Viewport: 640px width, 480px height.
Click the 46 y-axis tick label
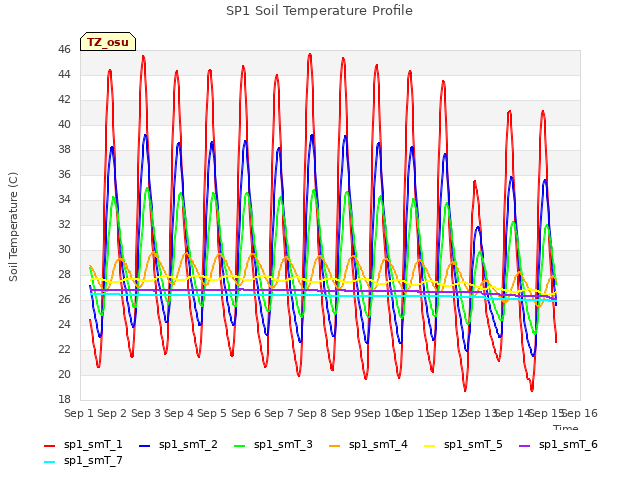(x=64, y=49)
